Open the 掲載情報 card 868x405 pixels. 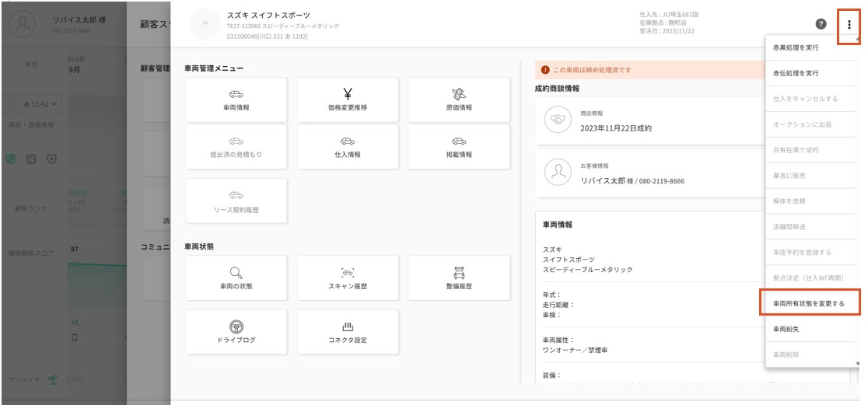(459, 147)
